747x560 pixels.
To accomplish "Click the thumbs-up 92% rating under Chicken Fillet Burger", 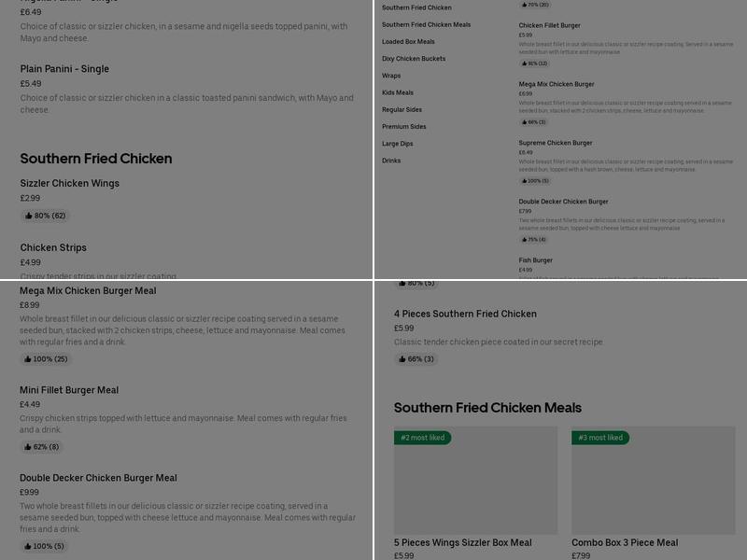I will (534, 63).
